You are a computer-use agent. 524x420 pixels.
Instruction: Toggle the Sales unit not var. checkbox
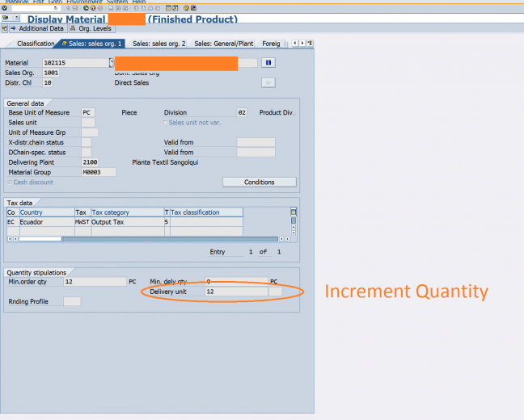pyautogui.click(x=167, y=123)
